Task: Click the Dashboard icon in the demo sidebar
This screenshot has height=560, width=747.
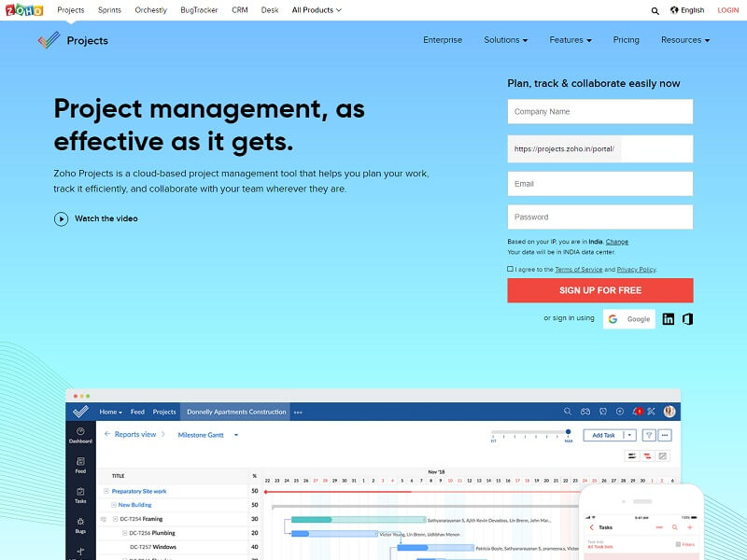Action: click(x=80, y=431)
